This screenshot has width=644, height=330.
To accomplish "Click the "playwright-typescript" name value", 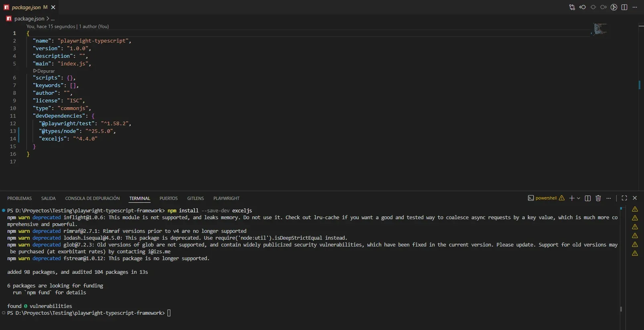I will (93, 41).
